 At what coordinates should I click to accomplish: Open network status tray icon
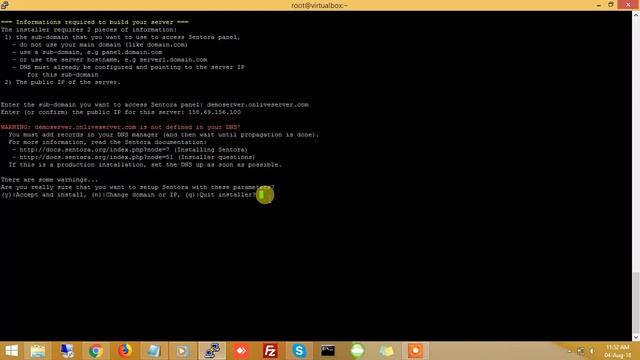[x=581, y=351]
